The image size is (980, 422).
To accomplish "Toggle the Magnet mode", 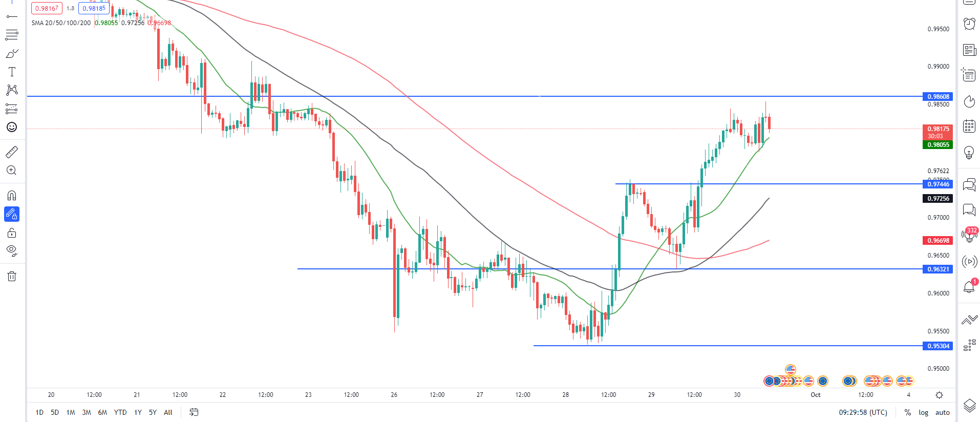I will point(12,196).
